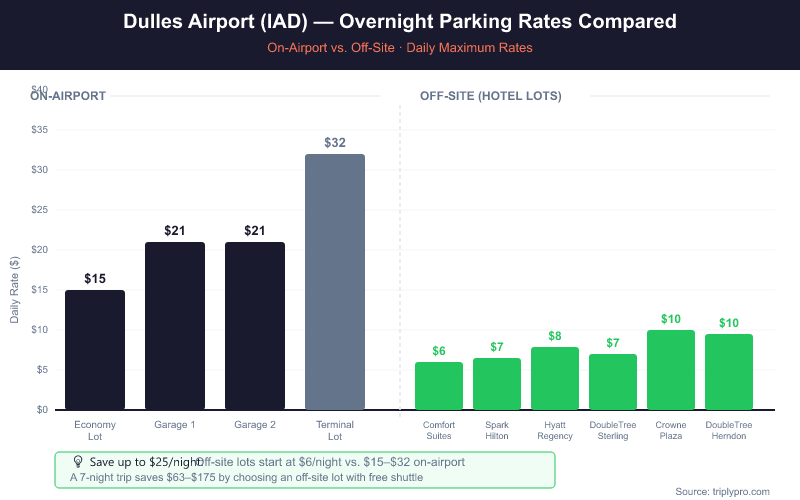The image size is (800, 500).
Task: Click the Crowne Plaza bar
Action: (671, 370)
